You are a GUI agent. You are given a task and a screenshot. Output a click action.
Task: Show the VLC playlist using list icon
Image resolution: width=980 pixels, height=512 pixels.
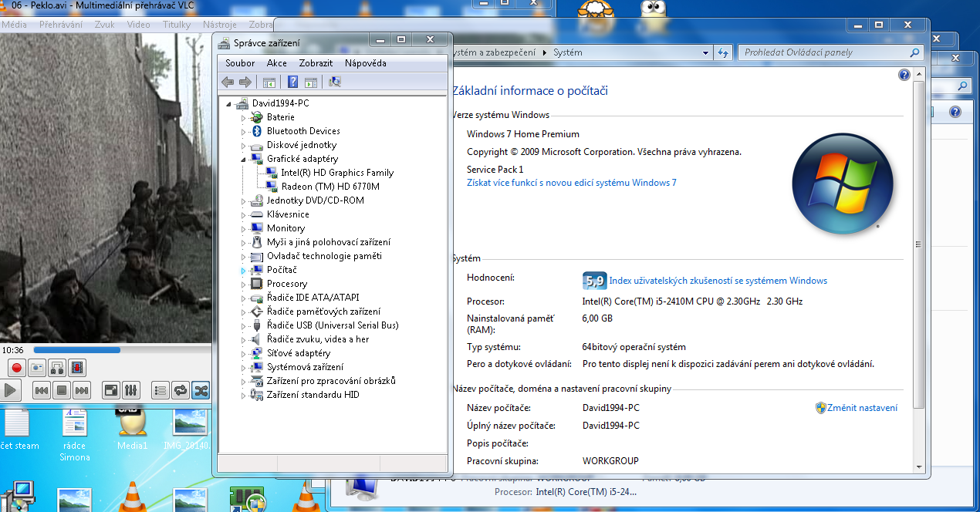coord(160,391)
